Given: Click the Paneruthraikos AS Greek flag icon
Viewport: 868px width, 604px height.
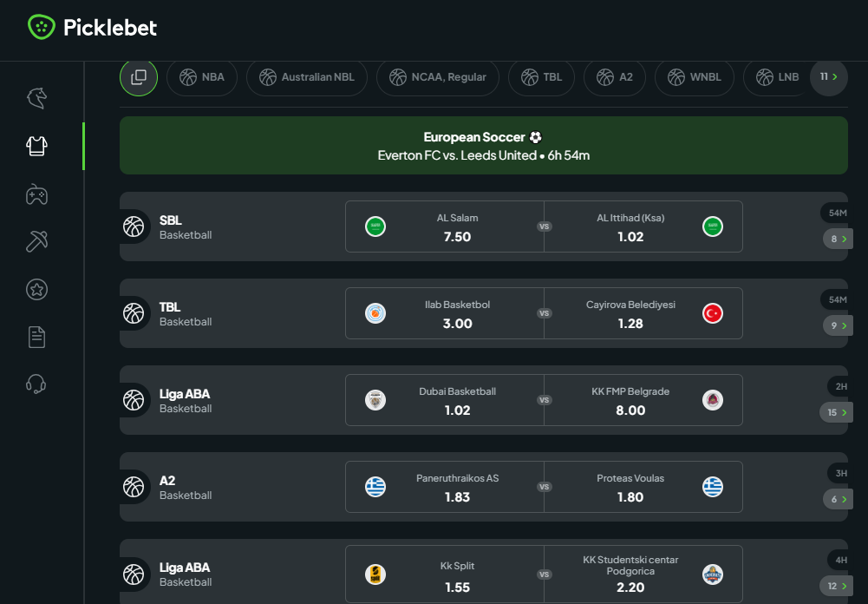Looking at the screenshot, I should click(375, 487).
